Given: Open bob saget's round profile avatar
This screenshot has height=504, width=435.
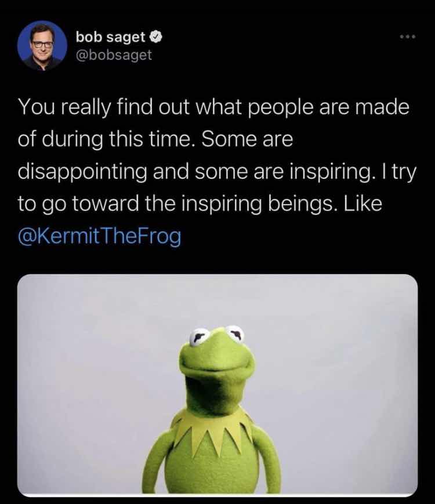Looking at the screenshot, I should [42, 45].
